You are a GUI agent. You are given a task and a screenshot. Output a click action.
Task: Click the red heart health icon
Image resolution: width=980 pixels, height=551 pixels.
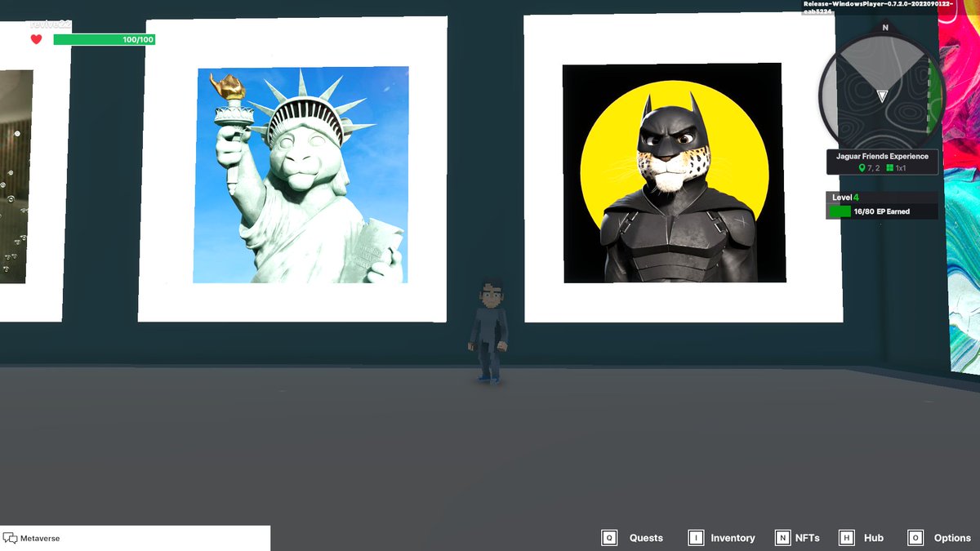coord(36,39)
